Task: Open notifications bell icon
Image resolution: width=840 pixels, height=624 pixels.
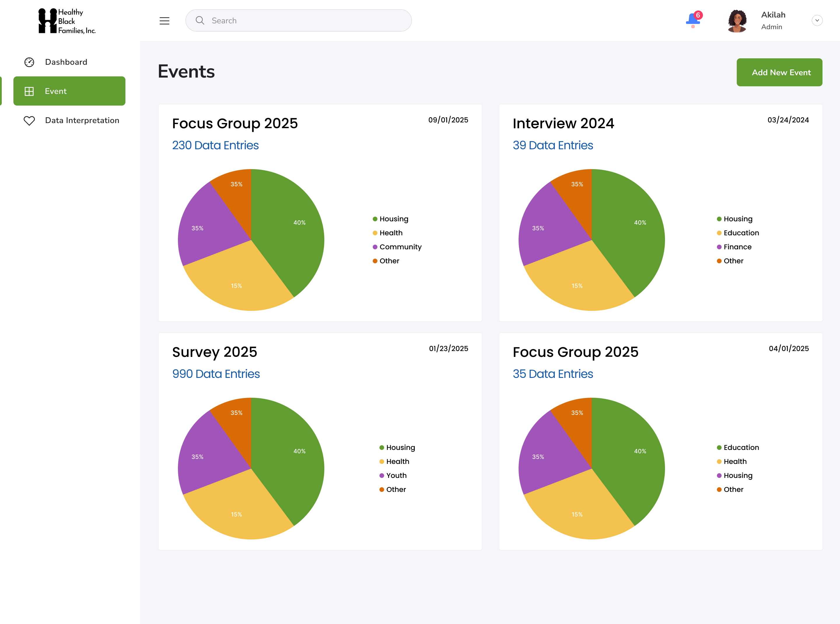Action: 693,20
